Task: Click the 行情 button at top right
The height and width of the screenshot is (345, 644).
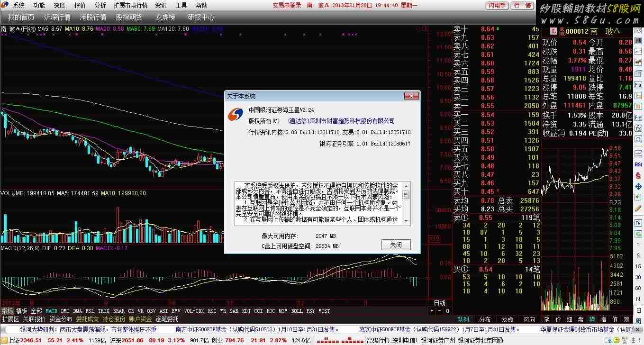Action: 522,6
